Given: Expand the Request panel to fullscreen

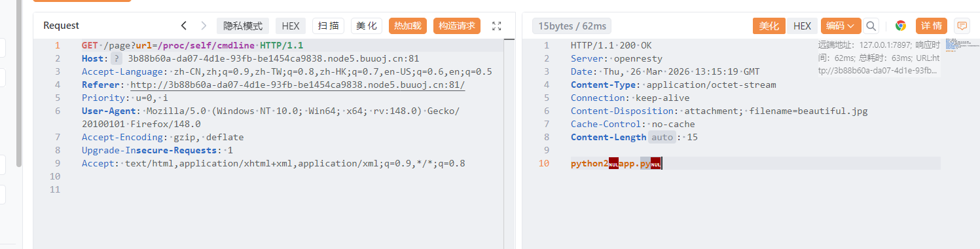Looking at the screenshot, I should [x=496, y=26].
